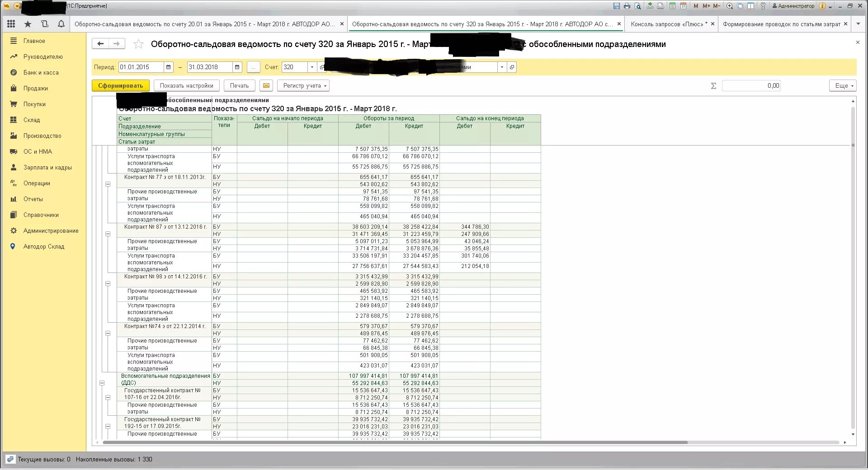Close the Консоль запросов «Плюс» tab
Viewport: 868px width, 470px height.
pyautogui.click(x=713, y=24)
